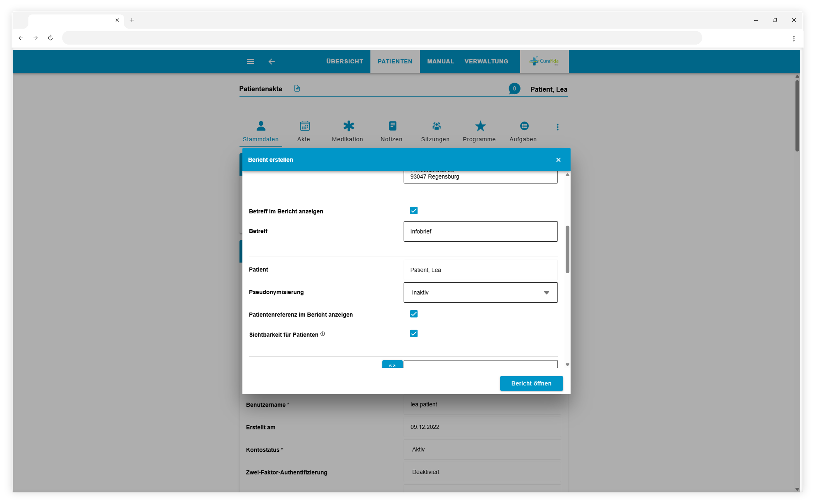The height and width of the screenshot is (504, 815).
Task: Select the Programme tab label
Action: pos(479,139)
